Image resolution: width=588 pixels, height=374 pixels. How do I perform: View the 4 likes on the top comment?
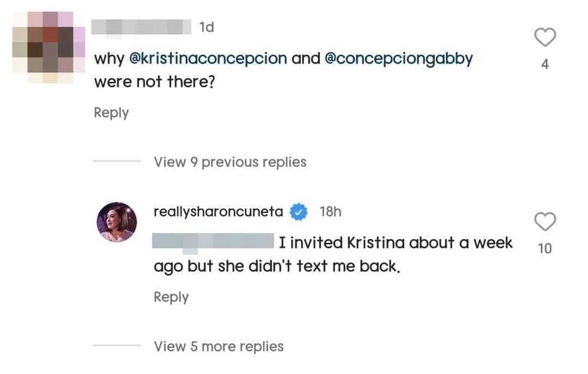click(x=545, y=65)
